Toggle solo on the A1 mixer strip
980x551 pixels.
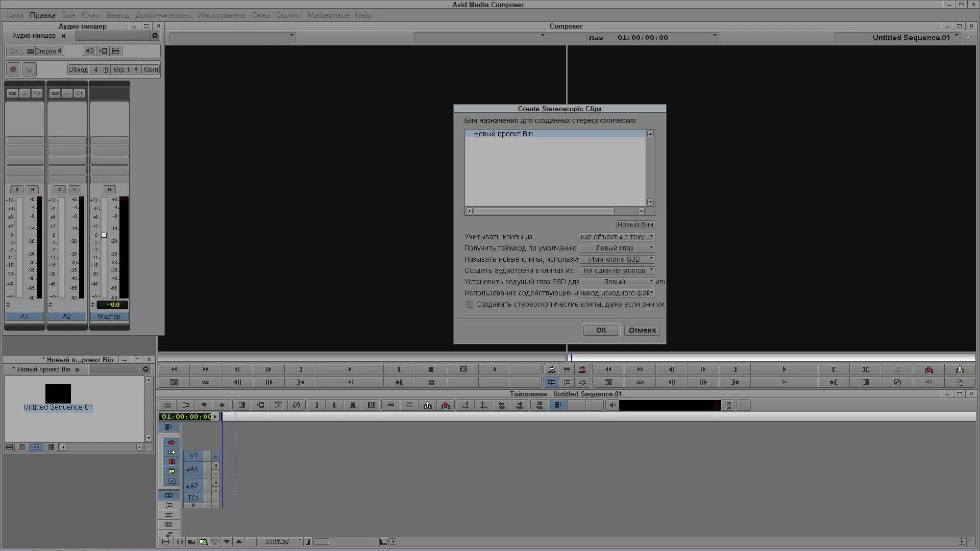17,190
